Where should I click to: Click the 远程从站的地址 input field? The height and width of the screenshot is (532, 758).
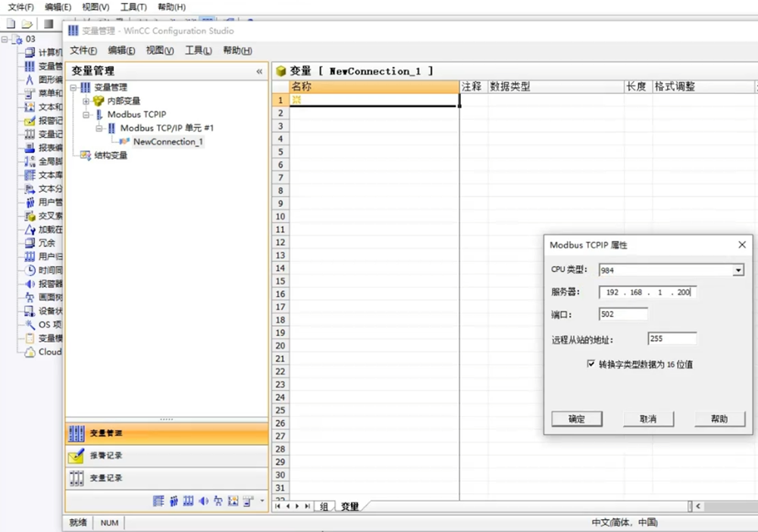672,339
